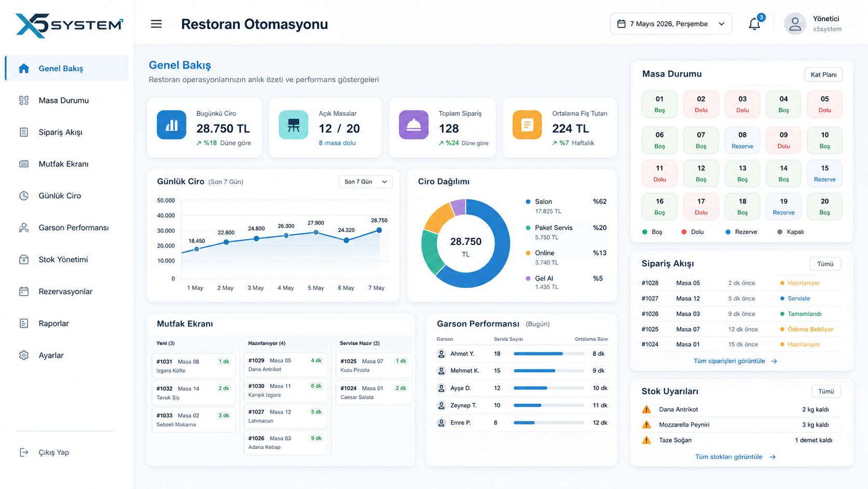Open kitchen order #1025 Kuzu Pirzola card
Screen dimensions: 868x489
[374, 365]
